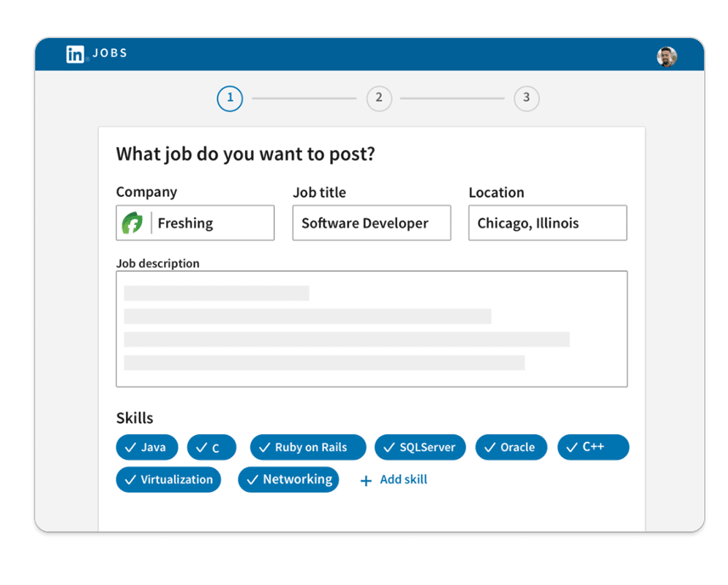Click the checkmark on the SQLServer skill
Viewport: 728px width, 585px height.
(389, 447)
